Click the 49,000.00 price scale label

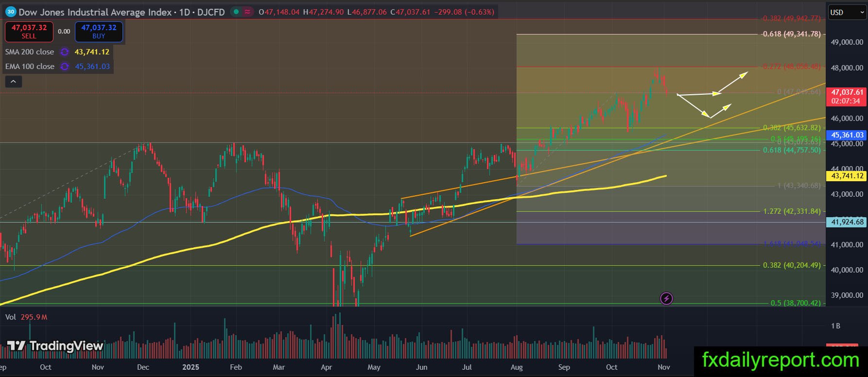click(847, 42)
